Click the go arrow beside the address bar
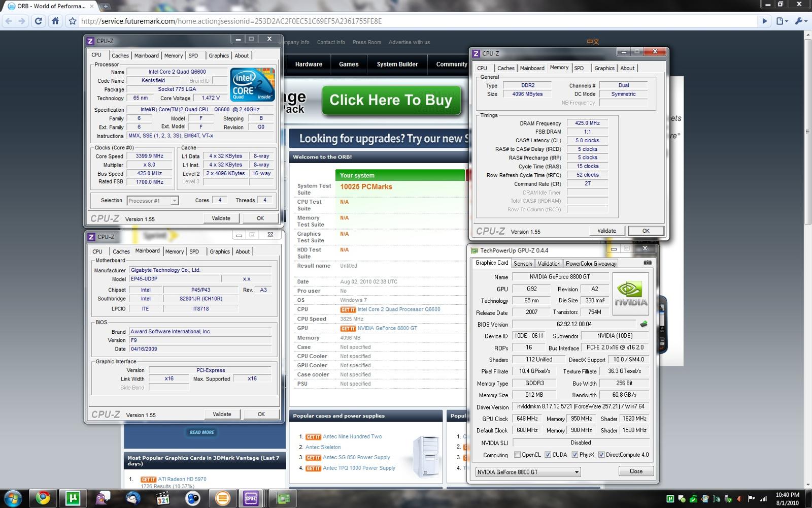The image size is (812, 508). point(764,21)
